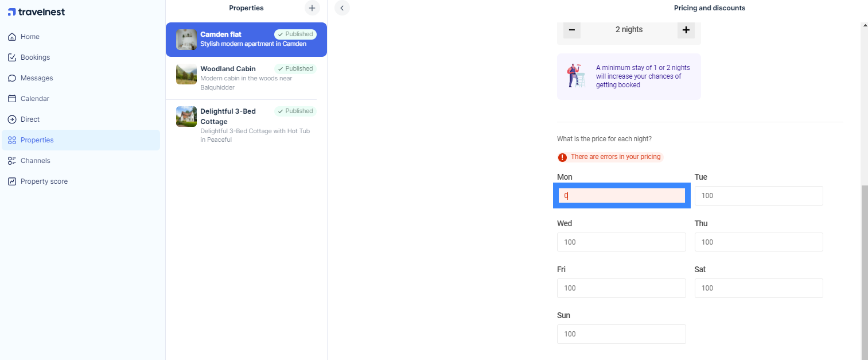Screen dimensions: 868x360
Task: Click the Channels icon in sidebar
Action: pos(12,161)
